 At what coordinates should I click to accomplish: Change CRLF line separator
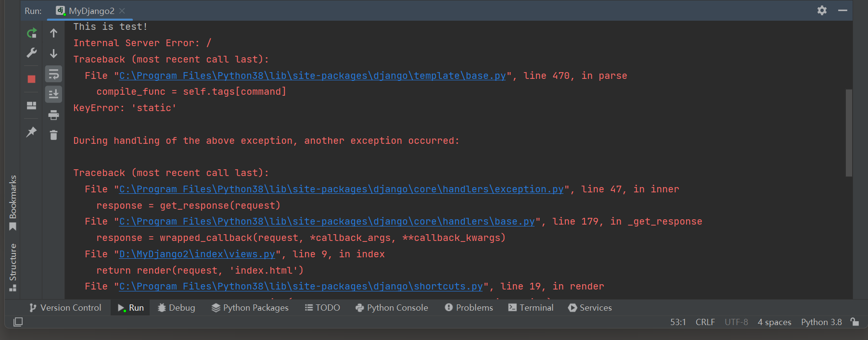pyautogui.click(x=705, y=322)
